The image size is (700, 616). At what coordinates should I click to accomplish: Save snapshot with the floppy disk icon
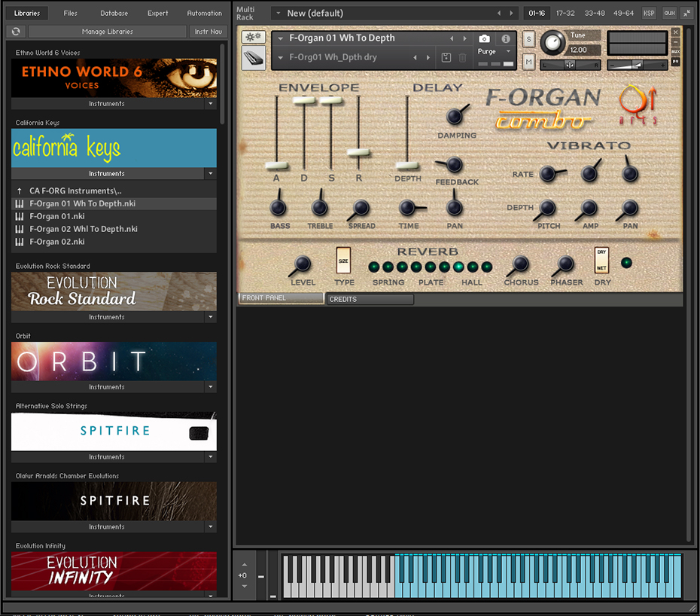point(446,57)
